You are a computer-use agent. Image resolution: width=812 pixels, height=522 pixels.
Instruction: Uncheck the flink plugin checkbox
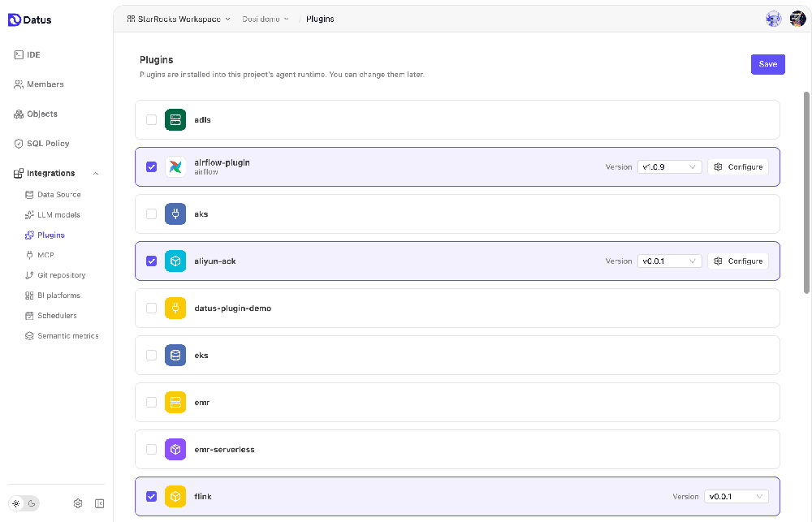click(x=151, y=497)
